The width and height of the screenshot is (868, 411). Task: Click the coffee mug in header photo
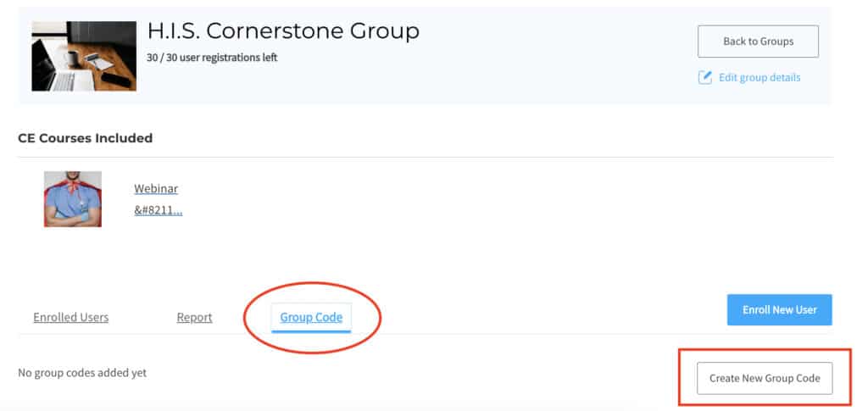(73, 58)
